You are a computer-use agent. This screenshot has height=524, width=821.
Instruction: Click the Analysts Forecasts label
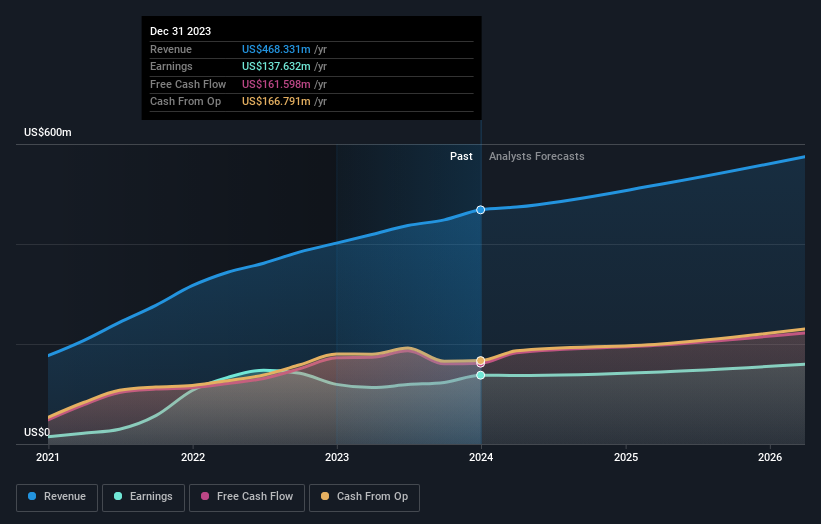(537, 157)
